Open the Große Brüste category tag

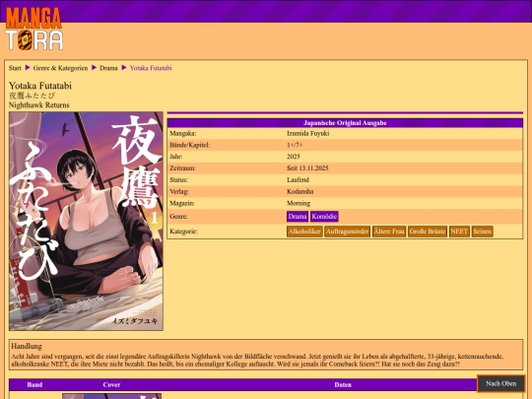[x=428, y=232]
